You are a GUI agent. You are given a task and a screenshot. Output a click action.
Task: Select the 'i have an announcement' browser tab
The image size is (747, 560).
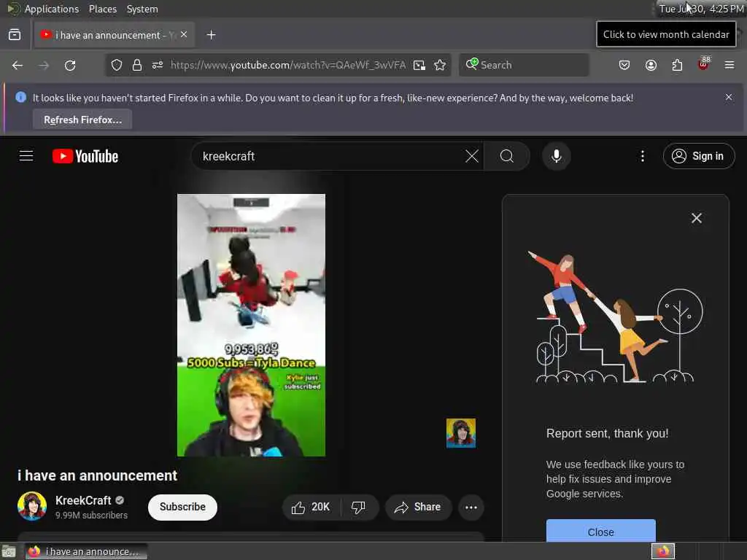coord(115,35)
